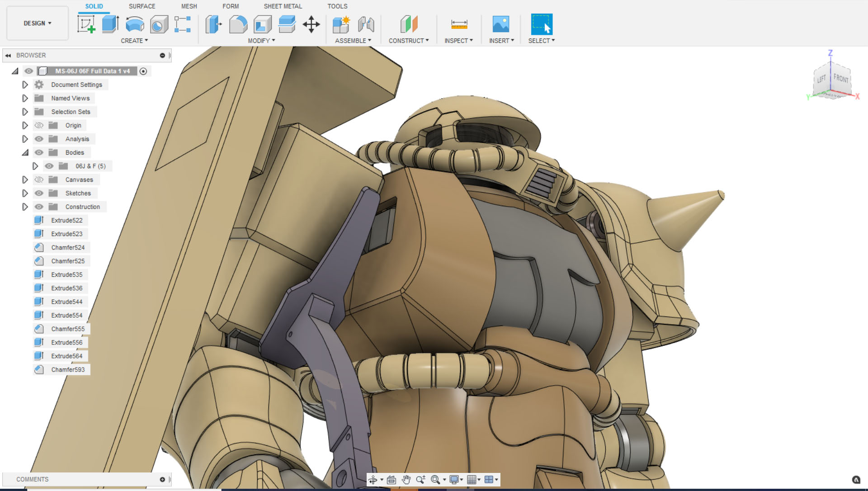868x491 pixels.
Task: Switch to the SURFACE tab
Action: point(142,6)
